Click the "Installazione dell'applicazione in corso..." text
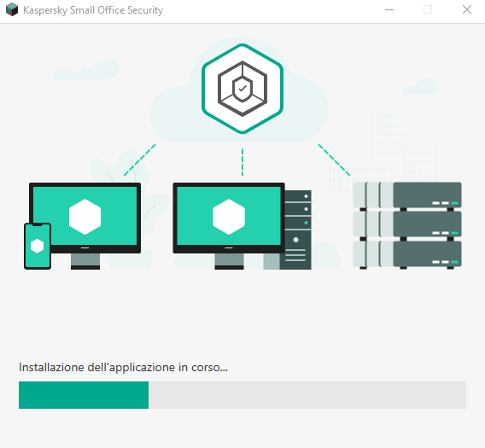Image resolution: width=485 pixels, height=448 pixels. (123, 367)
